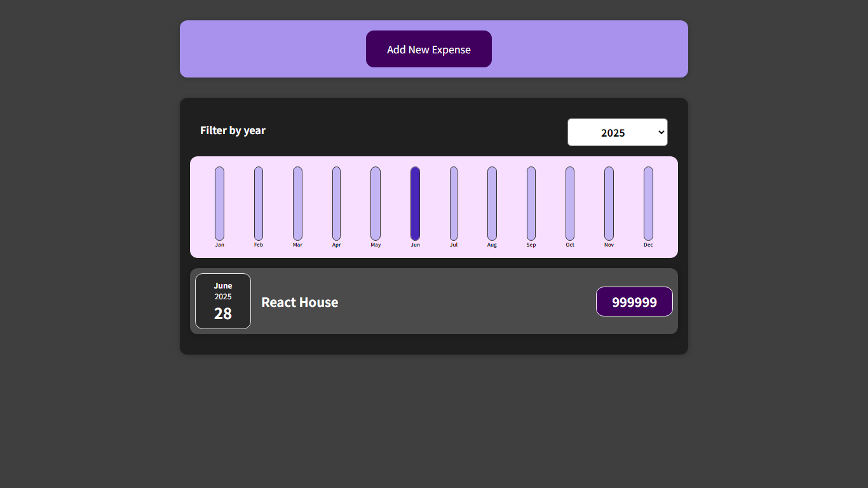Click the Mar bar in the chart
The image size is (868, 488).
pos(297,203)
